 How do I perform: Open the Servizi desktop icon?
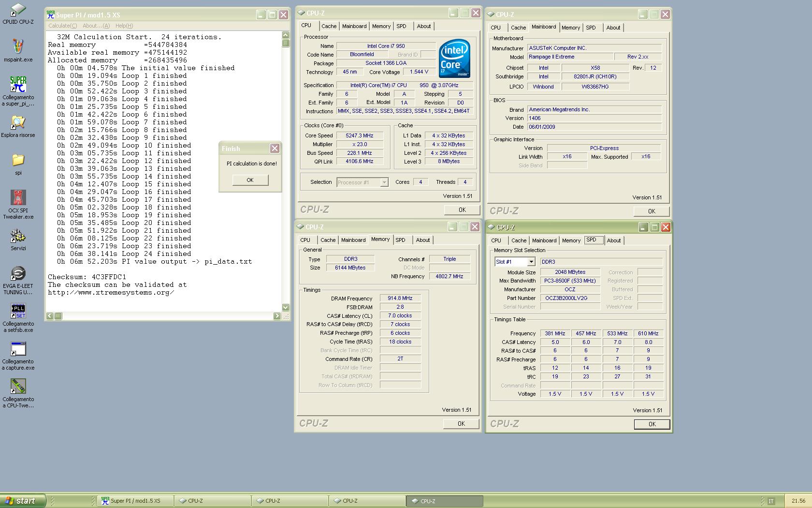pos(18,236)
